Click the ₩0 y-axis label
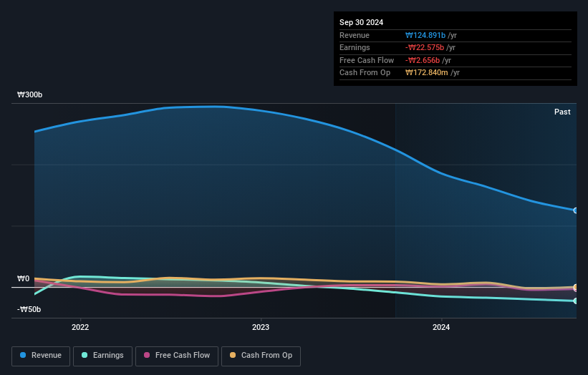Viewport: 588px width, 375px height. (23, 278)
